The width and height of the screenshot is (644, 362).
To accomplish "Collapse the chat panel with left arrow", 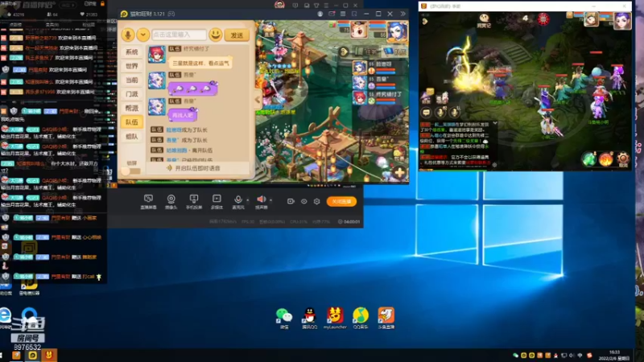I will click(258, 99).
